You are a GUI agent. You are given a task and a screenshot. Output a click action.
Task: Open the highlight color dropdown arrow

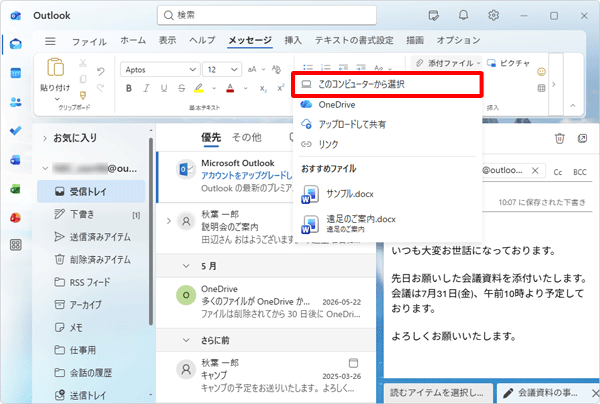tap(214, 88)
